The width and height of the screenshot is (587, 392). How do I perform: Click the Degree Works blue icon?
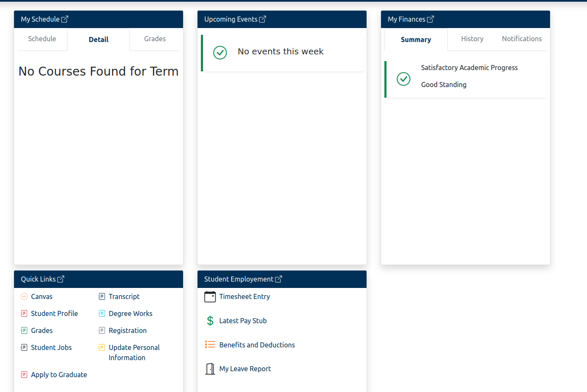click(x=102, y=313)
